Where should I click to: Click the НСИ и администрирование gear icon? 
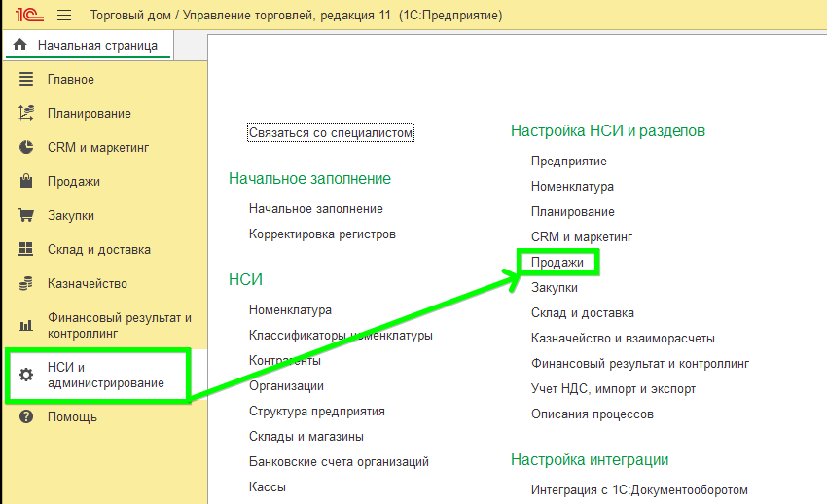pos(26,375)
